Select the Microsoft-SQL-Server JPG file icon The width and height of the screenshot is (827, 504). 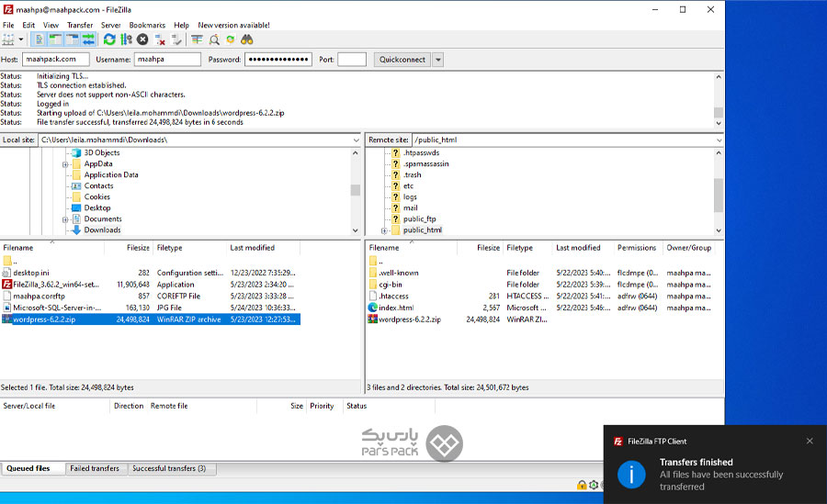(6, 308)
